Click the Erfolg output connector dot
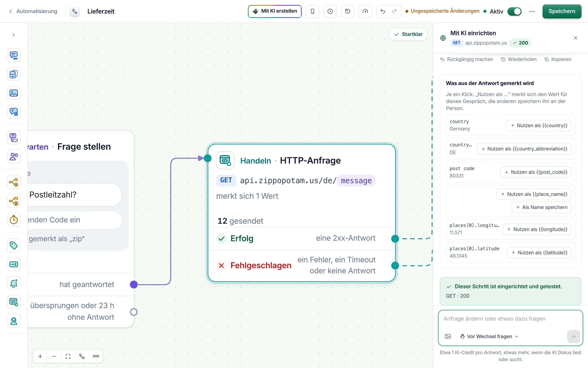The width and height of the screenshot is (588, 368). click(395, 239)
